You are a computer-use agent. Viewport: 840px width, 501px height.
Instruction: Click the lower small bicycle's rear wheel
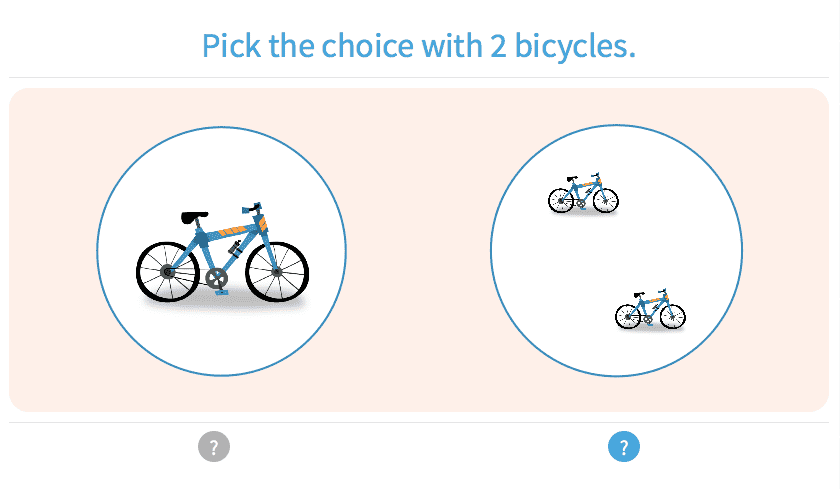pos(628,317)
